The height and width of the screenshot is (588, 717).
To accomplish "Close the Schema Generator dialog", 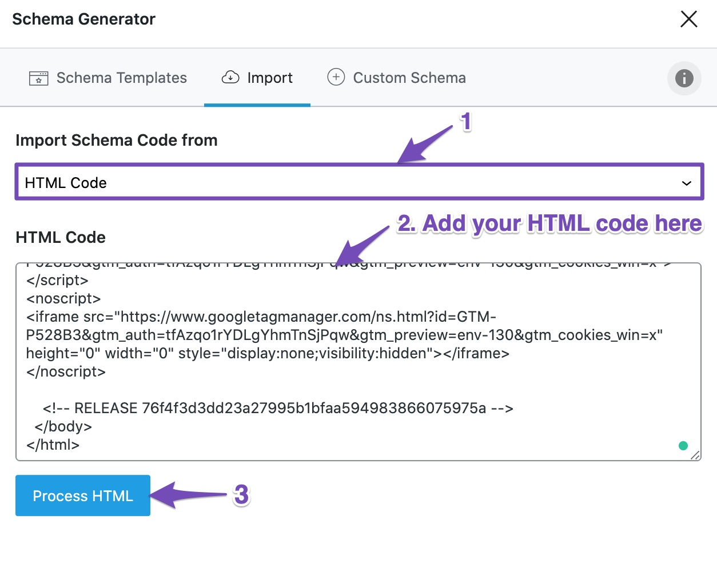I will click(688, 19).
